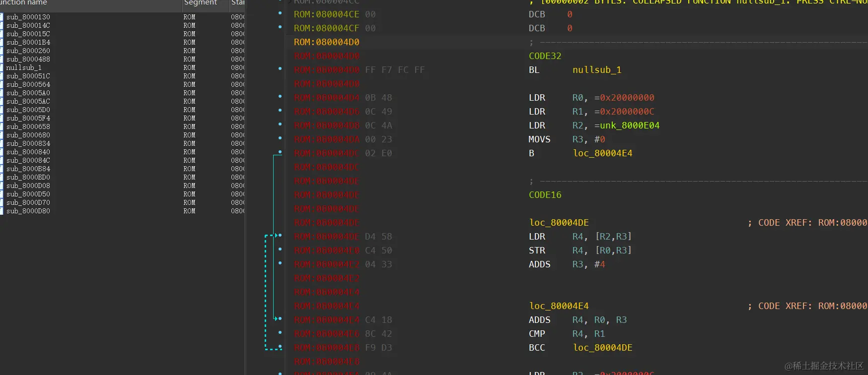Select function sub_8000D70

(x=28, y=202)
